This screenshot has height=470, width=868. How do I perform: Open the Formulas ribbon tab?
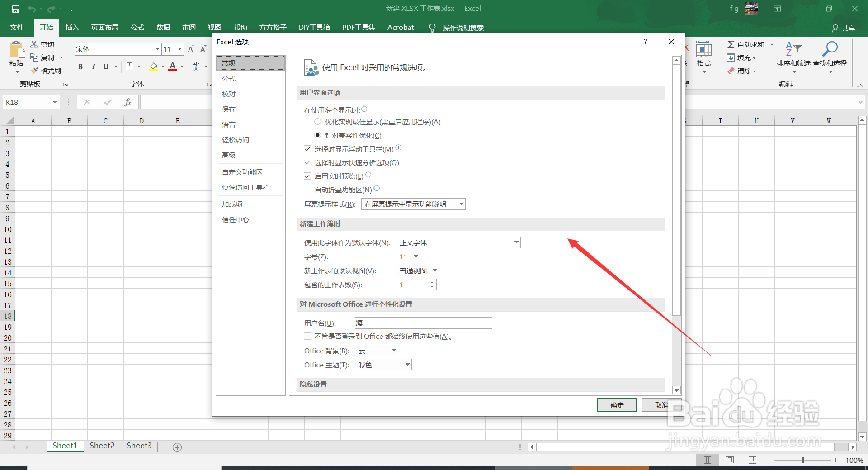pos(137,28)
